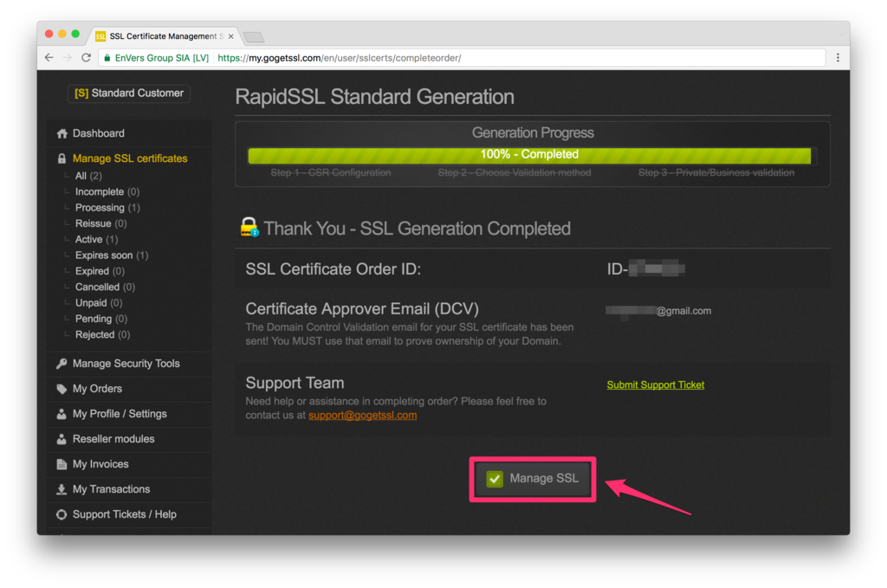Viewport: 887px width, 588px height.
Task: Show Reissue (0) certificates
Action: [x=100, y=223]
